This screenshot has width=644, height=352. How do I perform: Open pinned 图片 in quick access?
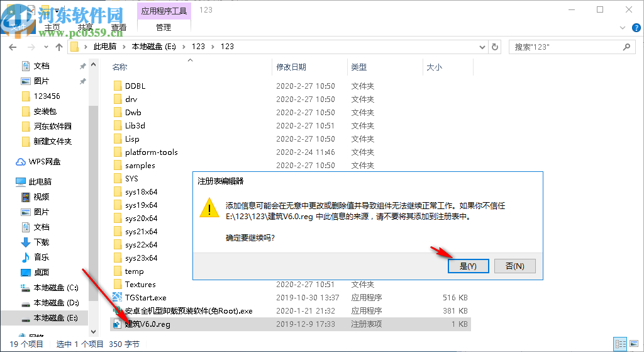click(x=42, y=81)
